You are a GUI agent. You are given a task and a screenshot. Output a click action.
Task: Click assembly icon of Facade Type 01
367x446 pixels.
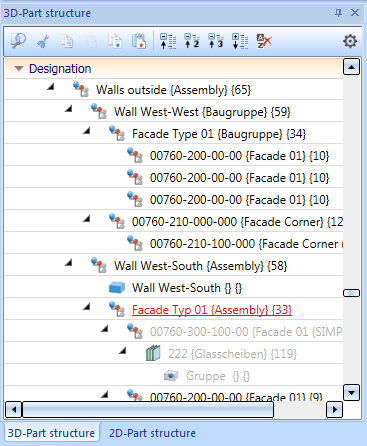pyautogui.click(x=117, y=133)
